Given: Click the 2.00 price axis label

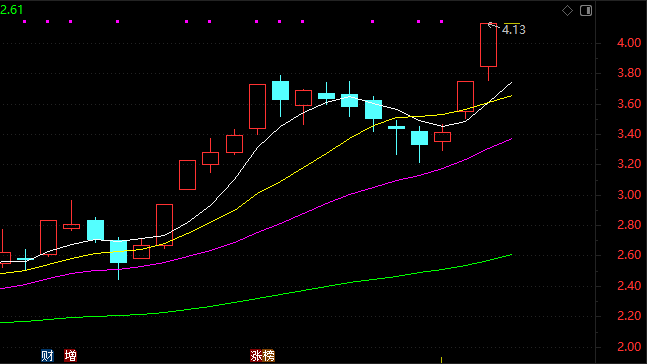Looking at the screenshot, I should pyautogui.click(x=629, y=347).
